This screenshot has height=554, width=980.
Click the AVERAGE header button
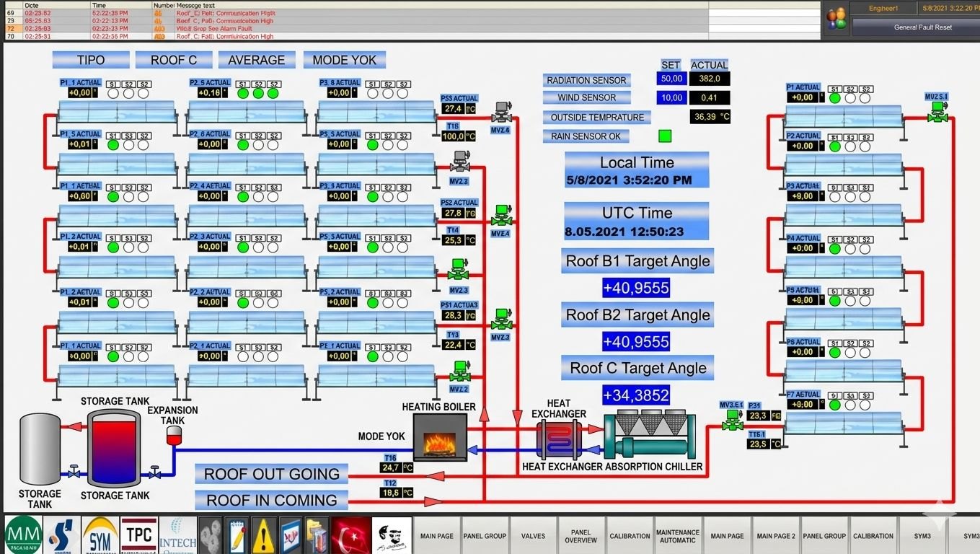(257, 60)
